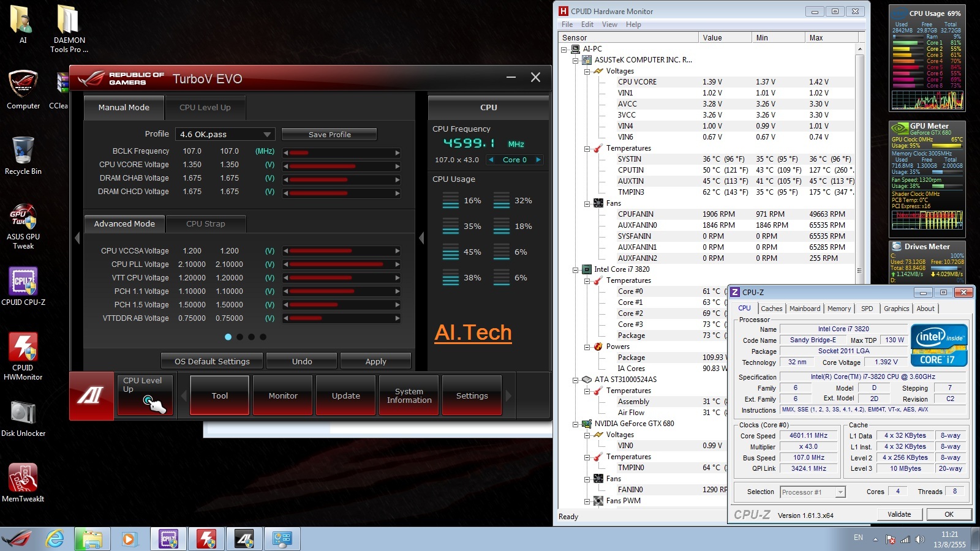
Task: Select fourth page dot in Advanced Mode
Action: (263, 337)
